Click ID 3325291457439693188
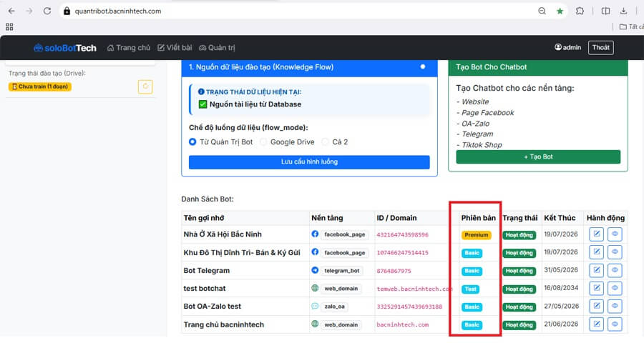644x343 pixels. (x=409, y=307)
